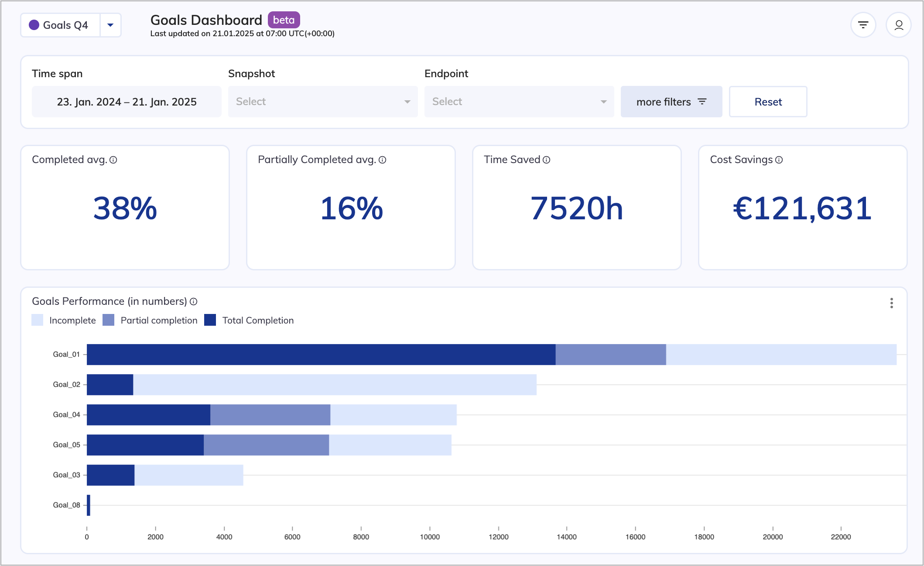Open the user profile icon
Image resolution: width=924 pixels, height=566 pixels.
point(898,25)
